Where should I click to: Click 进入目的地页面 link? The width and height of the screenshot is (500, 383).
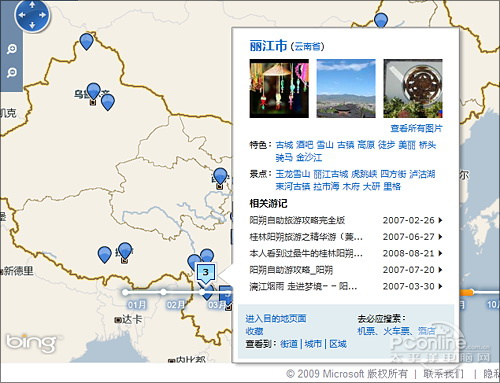(x=276, y=319)
